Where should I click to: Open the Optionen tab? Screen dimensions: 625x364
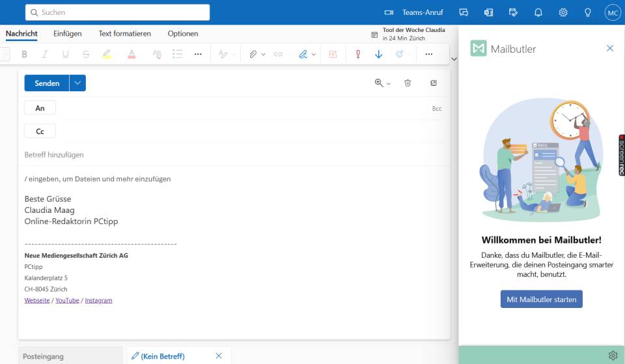pos(183,33)
